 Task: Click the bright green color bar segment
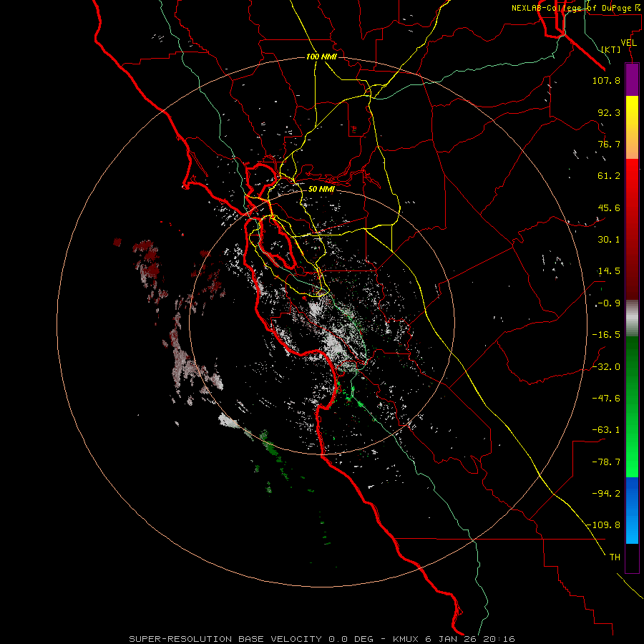(632, 406)
